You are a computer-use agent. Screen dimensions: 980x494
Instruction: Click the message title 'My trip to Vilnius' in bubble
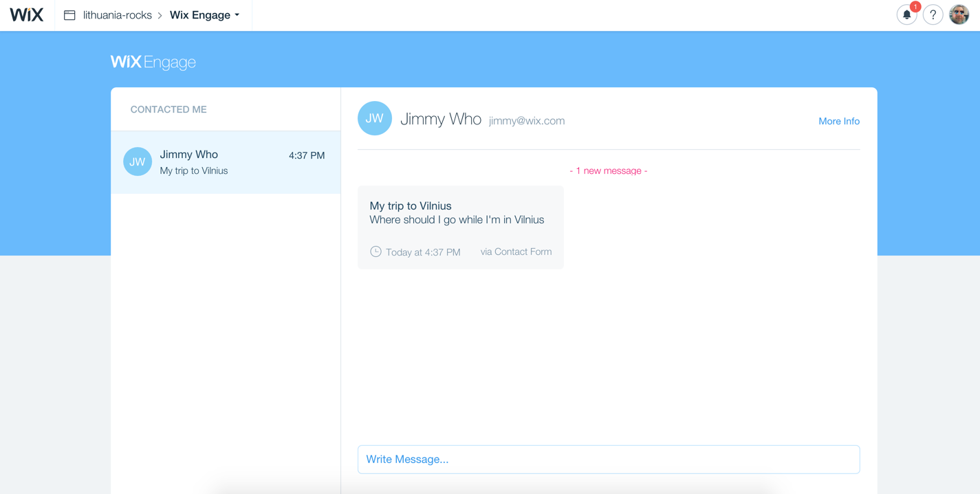(411, 205)
